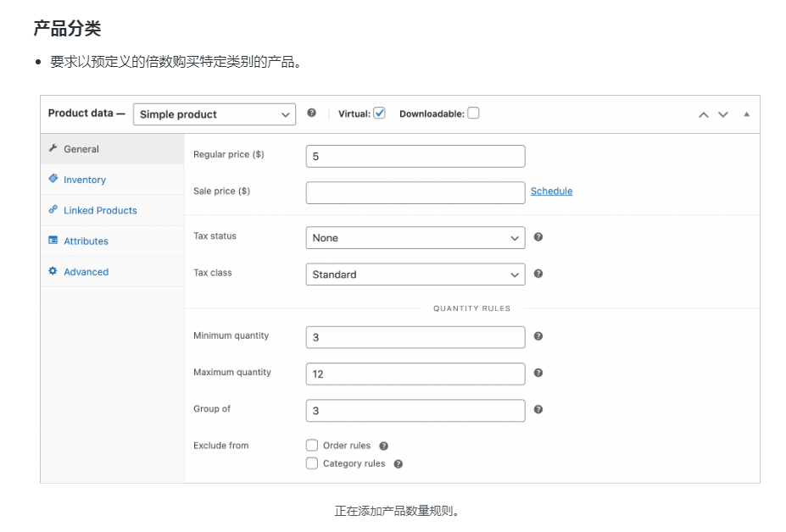Image resolution: width=786 pixels, height=532 pixels.
Task: Tick the Category rules exclusion checkbox
Action: click(x=312, y=463)
